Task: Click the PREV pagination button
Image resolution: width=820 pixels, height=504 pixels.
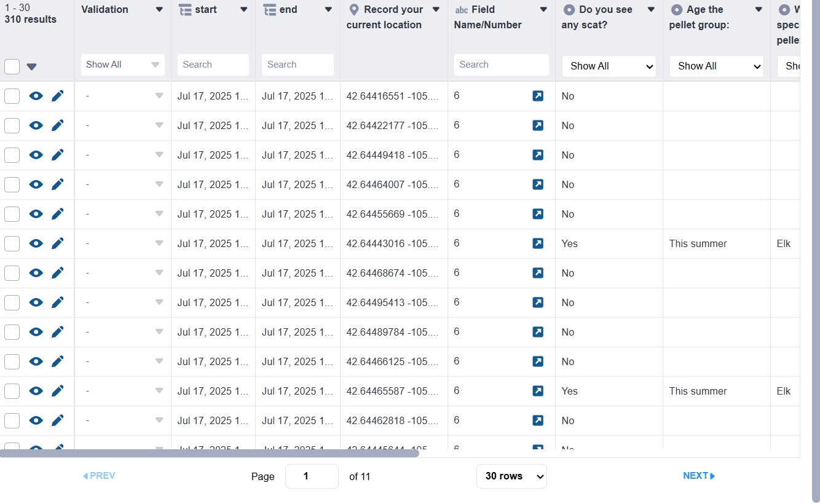Action: (x=98, y=475)
